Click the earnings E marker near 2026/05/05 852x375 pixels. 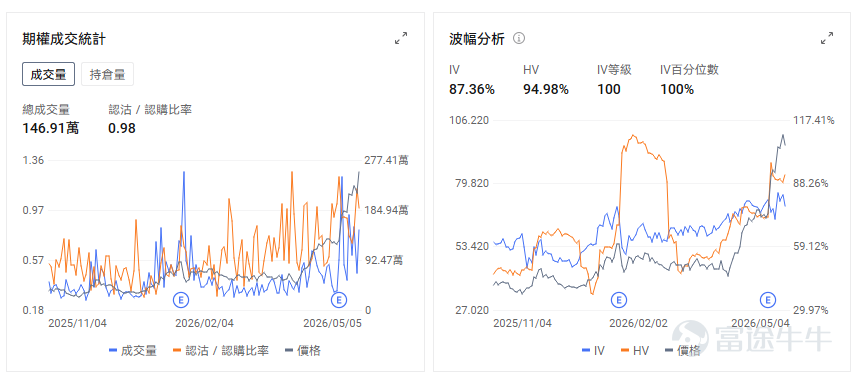339,299
